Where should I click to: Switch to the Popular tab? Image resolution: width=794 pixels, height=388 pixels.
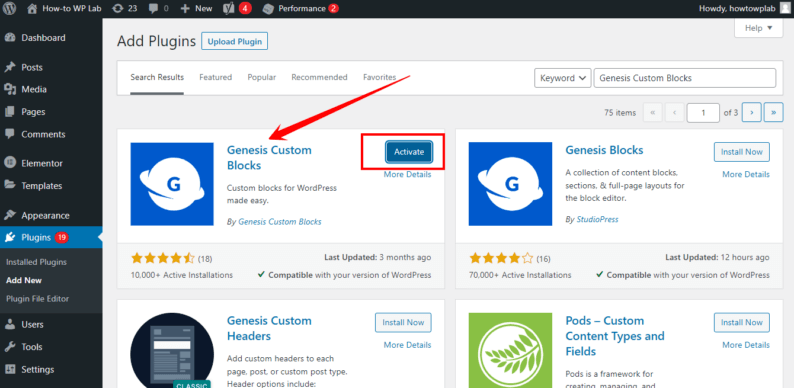point(261,77)
